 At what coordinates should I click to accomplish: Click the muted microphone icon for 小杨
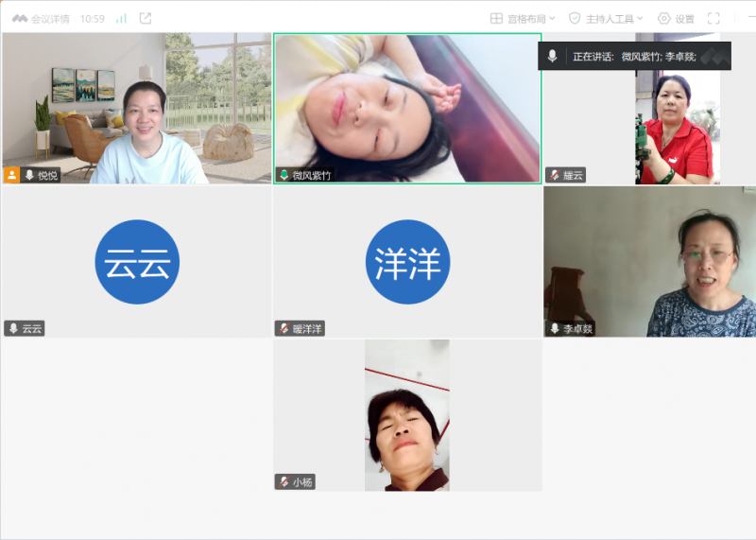pos(283,481)
